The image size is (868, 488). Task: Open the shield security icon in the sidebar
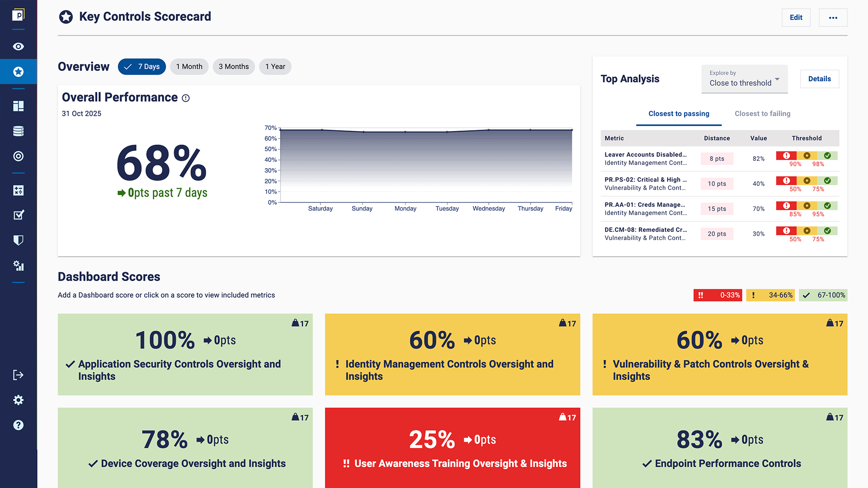pyautogui.click(x=18, y=240)
